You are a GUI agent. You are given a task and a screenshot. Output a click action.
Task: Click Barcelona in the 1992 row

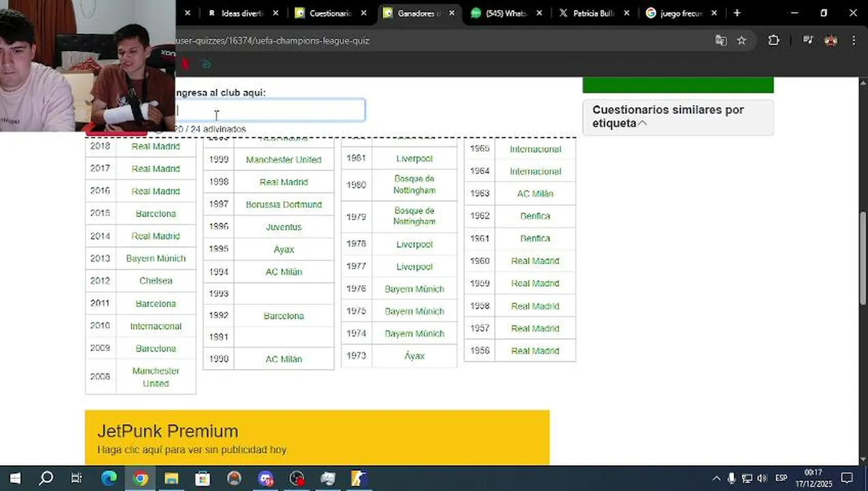[x=284, y=316]
